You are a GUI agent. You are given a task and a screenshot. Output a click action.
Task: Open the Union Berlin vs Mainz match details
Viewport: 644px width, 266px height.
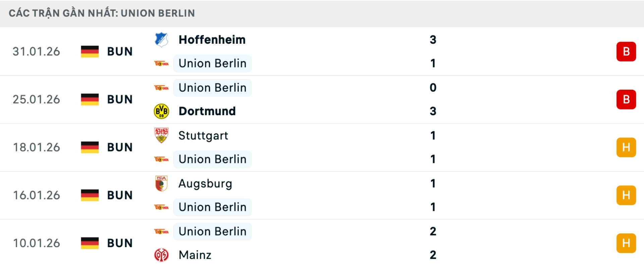click(322, 243)
